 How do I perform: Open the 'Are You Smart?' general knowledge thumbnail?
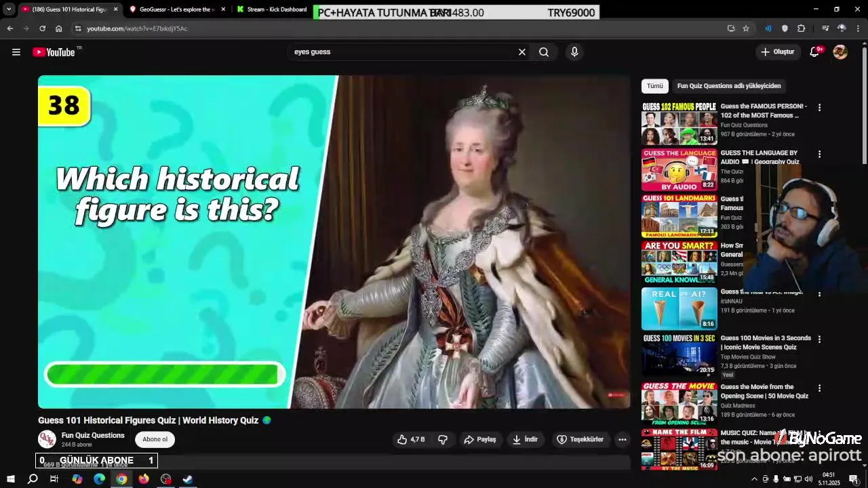[x=679, y=262]
